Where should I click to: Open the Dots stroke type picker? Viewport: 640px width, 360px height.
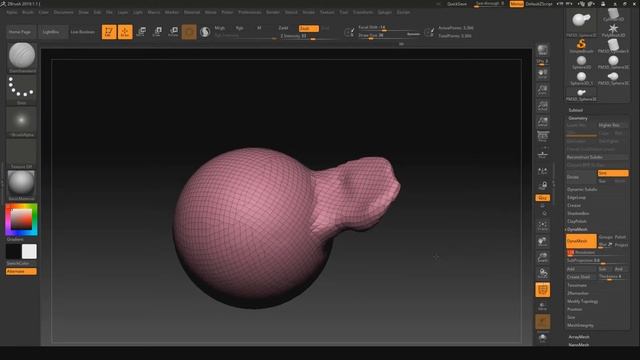(x=22, y=88)
